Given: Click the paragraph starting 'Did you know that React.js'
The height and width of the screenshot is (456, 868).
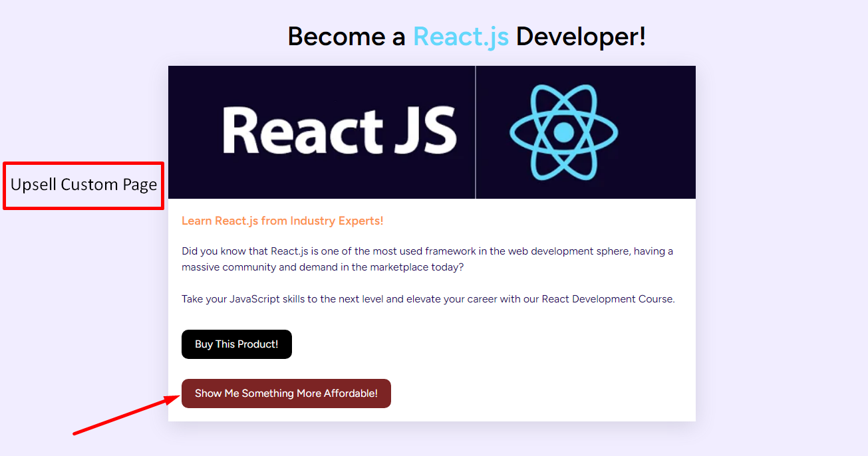Looking at the screenshot, I should click(x=428, y=259).
